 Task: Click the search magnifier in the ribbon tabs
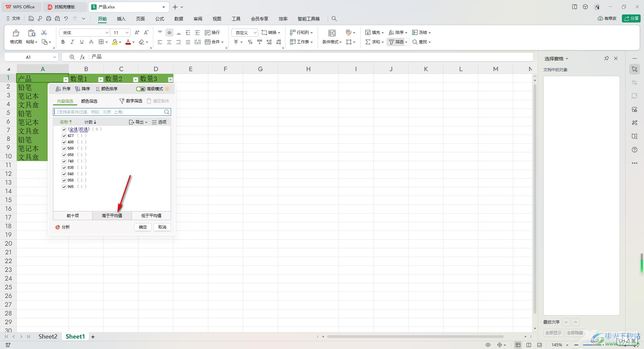[x=334, y=19]
